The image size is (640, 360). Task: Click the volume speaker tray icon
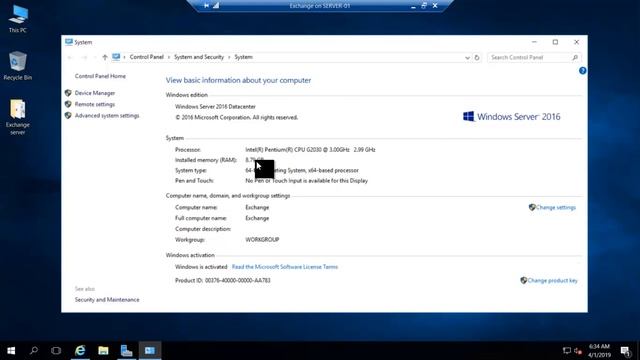(x=578, y=351)
